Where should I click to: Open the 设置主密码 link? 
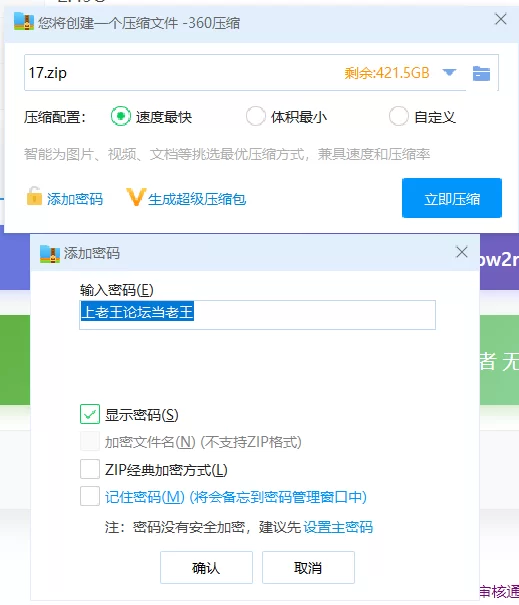click(338, 527)
